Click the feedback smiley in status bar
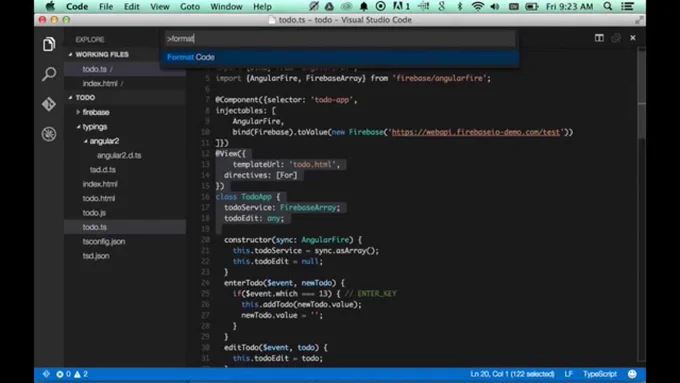The width and height of the screenshot is (680, 383). [x=632, y=374]
